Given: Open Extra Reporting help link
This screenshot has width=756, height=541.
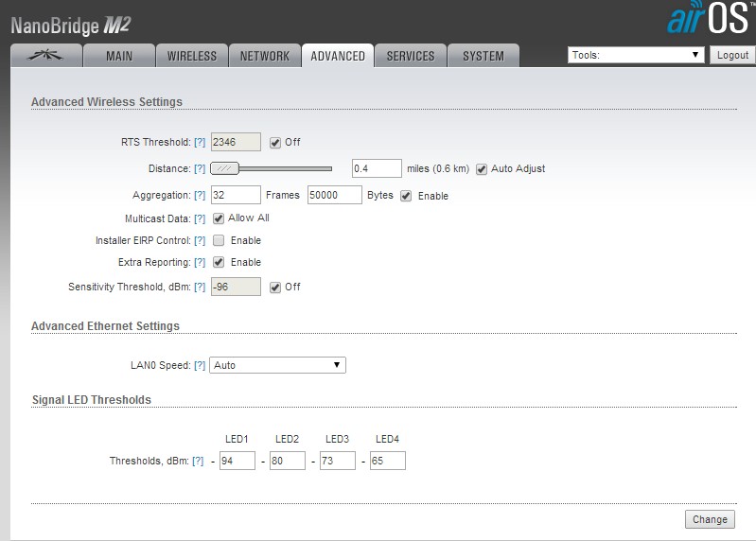Looking at the screenshot, I should point(200,262).
